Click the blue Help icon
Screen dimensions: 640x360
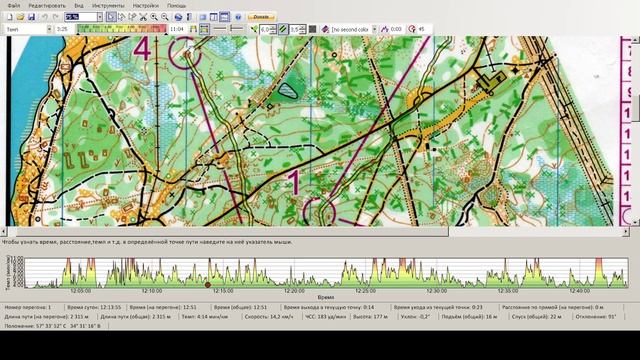[238, 17]
